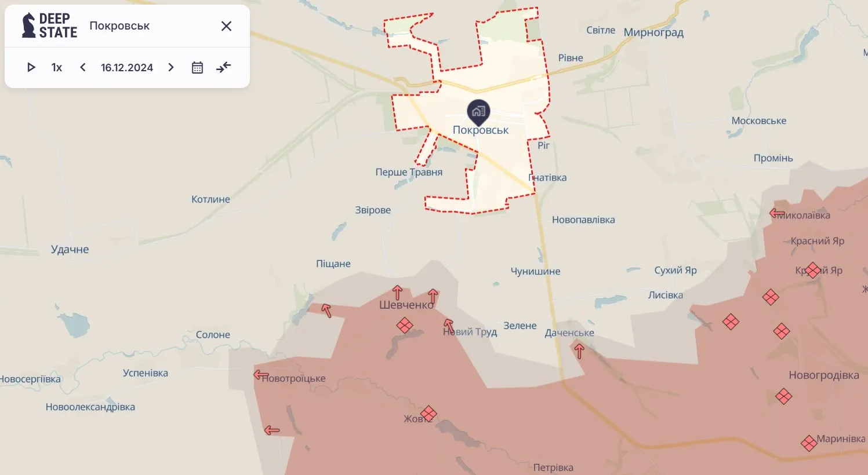Viewport: 868px width, 475px height.
Task: Click the DeepState logo
Action: (x=49, y=25)
